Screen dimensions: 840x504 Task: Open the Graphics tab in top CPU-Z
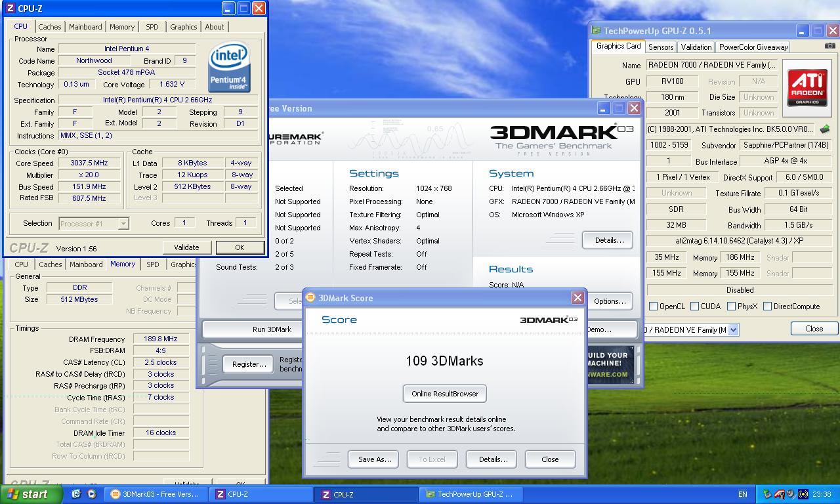183,27
